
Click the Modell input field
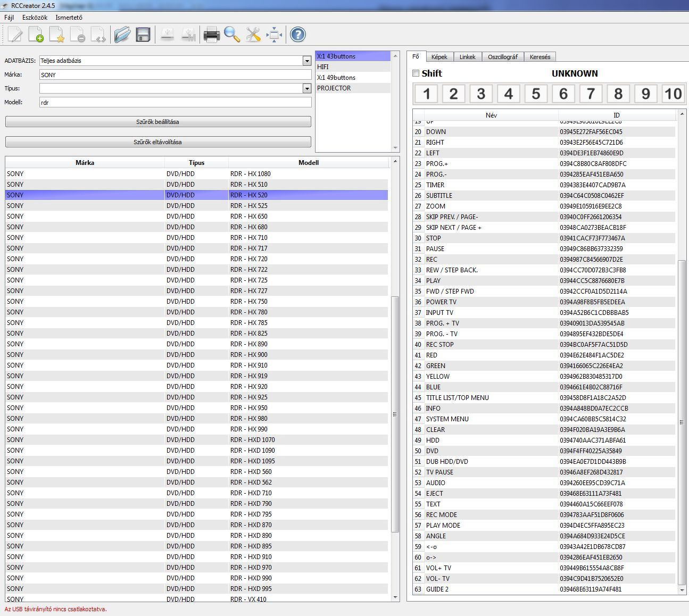pyautogui.click(x=176, y=103)
